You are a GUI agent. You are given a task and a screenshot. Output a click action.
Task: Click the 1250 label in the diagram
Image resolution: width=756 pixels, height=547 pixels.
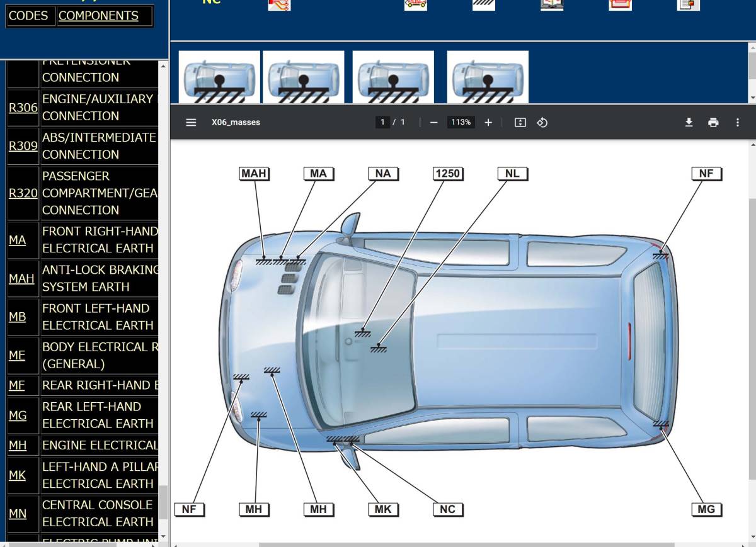[x=448, y=174]
